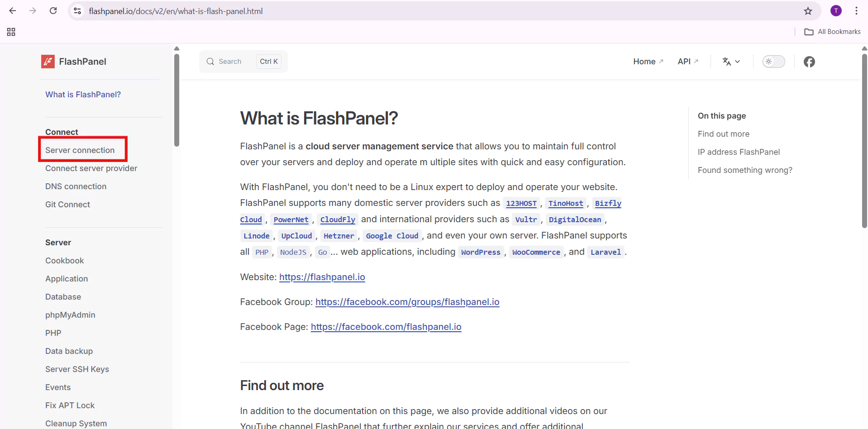Open Server connection in sidebar
Viewport: 868px width, 429px height.
(x=80, y=150)
